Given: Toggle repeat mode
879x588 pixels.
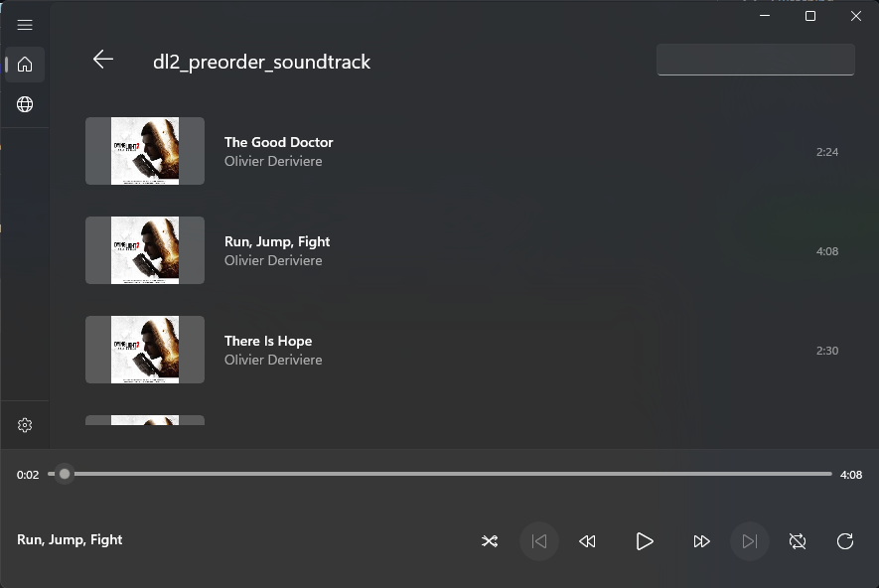Looking at the screenshot, I should click(x=798, y=541).
